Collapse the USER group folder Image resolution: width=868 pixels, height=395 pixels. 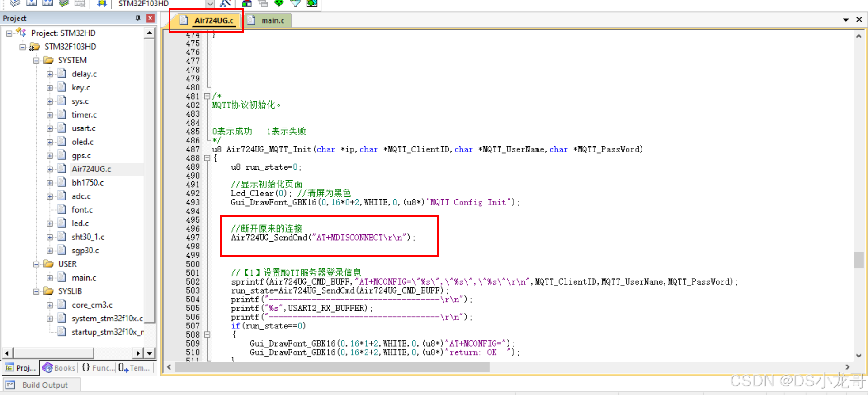pyautogui.click(x=36, y=264)
